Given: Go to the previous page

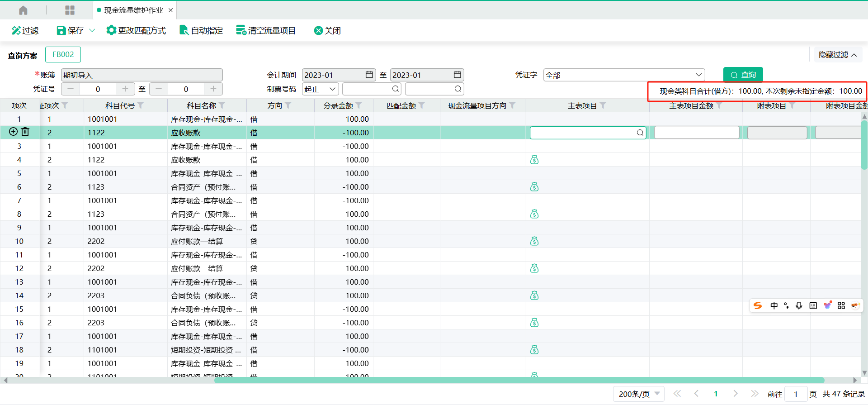Looking at the screenshot, I should coord(696,394).
